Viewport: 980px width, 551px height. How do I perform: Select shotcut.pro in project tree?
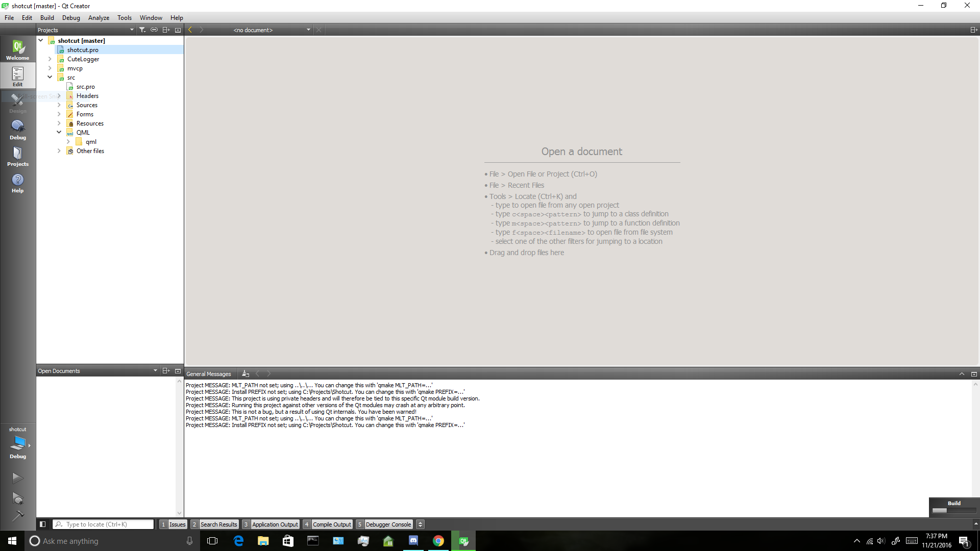coord(83,50)
